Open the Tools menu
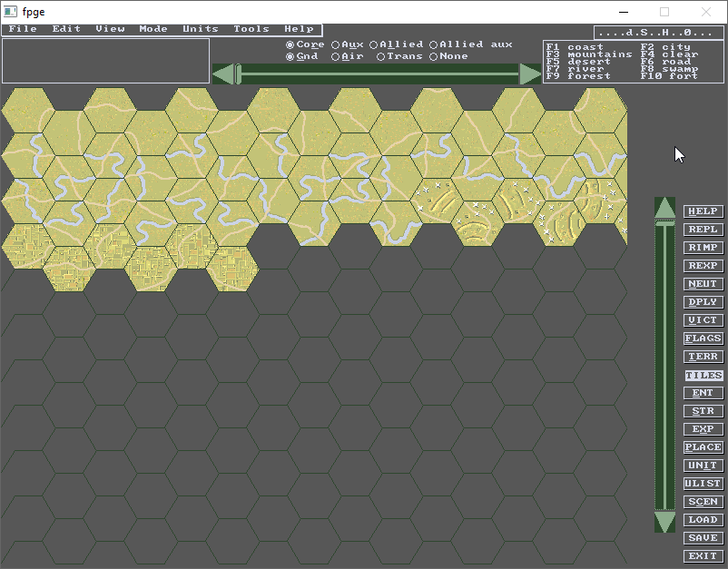 click(251, 29)
